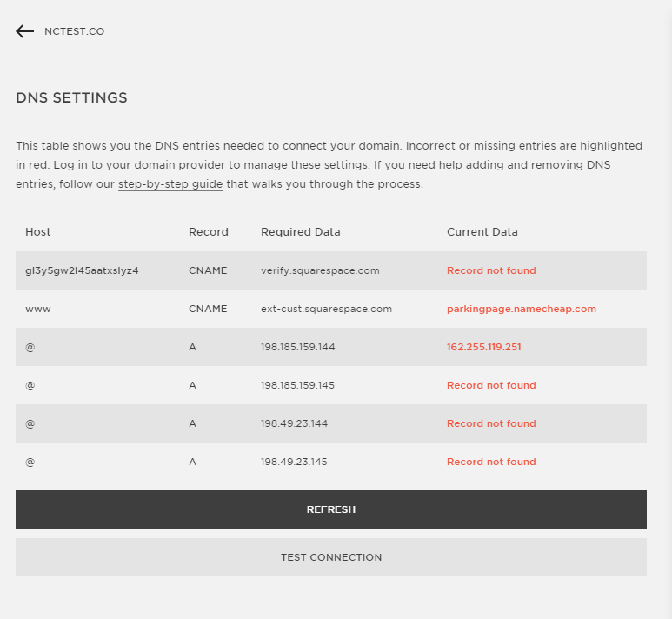Select host gl3y5gw2l45aatxslyz4 text
This screenshot has height=619, width=672.
[82, 271]
